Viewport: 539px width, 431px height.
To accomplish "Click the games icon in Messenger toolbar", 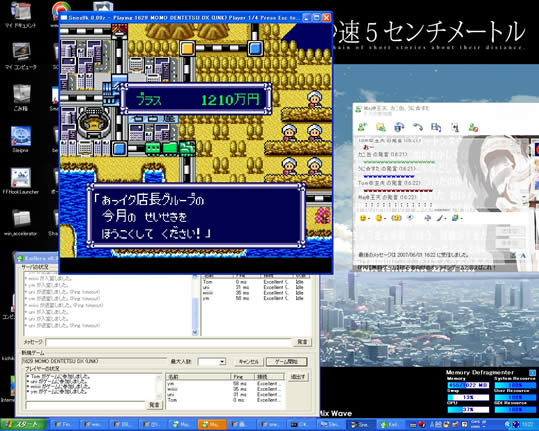I will [455, 127].
